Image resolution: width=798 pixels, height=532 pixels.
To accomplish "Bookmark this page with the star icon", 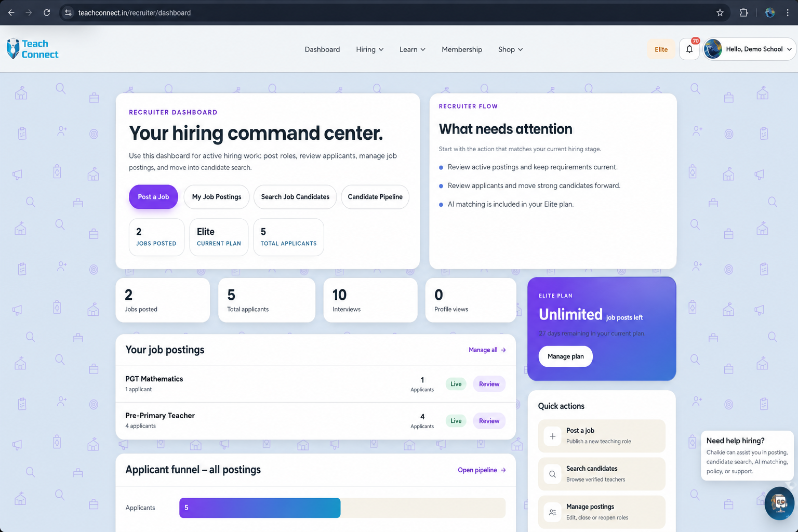I will pos(720,12).
